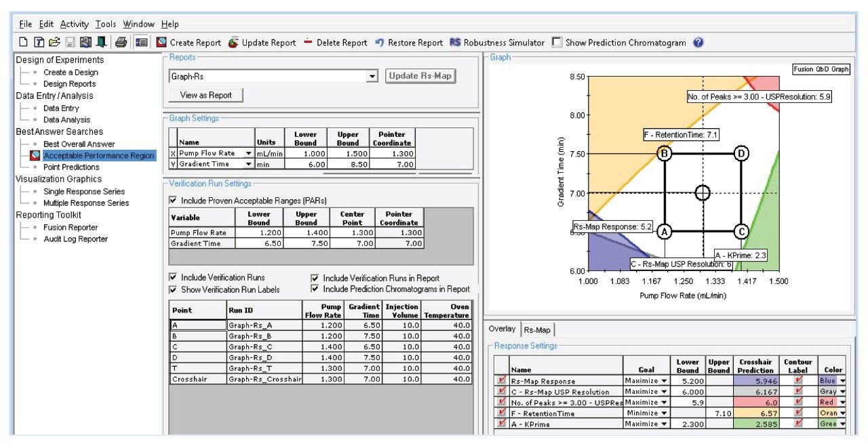Click the Update Report icon
Viewport: 868px width, 448px height.
233,43
